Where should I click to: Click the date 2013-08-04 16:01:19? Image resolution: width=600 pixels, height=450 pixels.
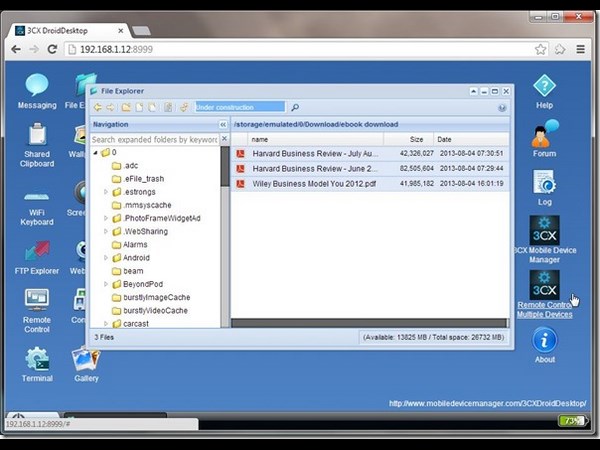[471, 184]
